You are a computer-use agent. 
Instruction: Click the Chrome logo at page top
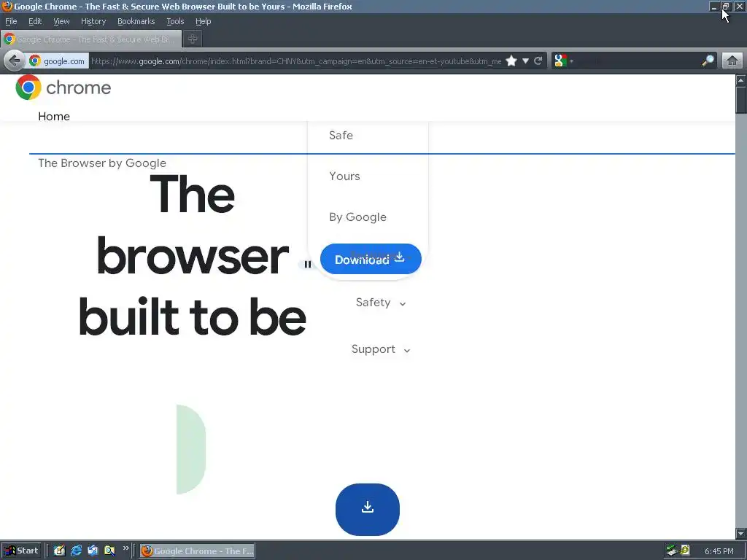pyautogui.click(x=63, y=87)
